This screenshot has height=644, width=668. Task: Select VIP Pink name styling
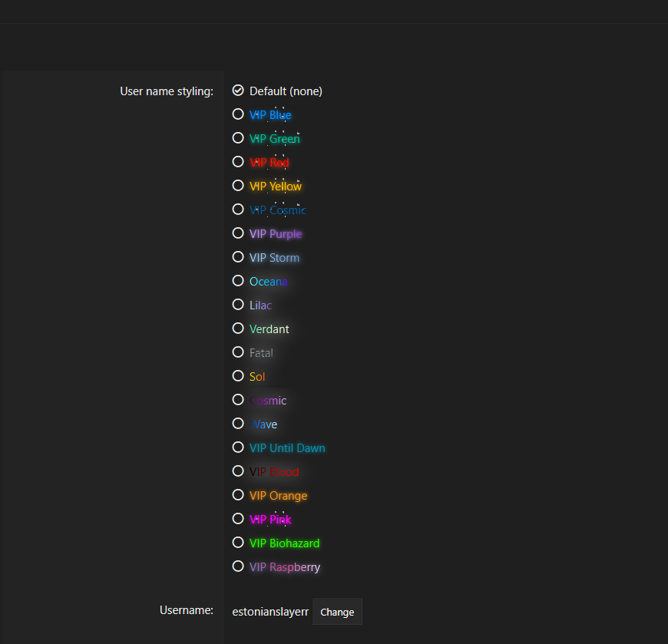tap(238, 519)
